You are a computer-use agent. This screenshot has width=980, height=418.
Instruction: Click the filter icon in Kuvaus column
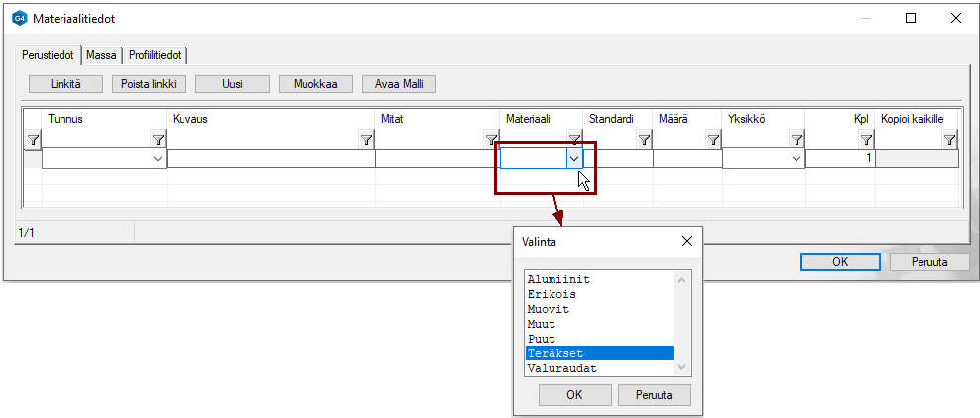click(366, 140)
